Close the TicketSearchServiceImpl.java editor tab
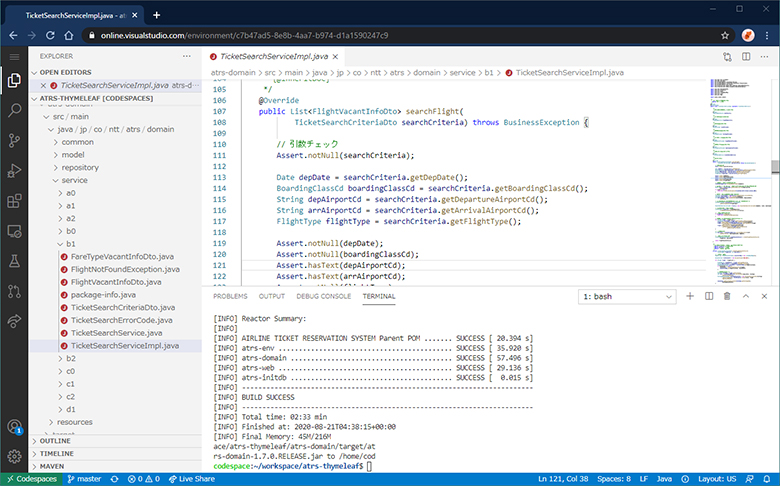The width and height of the screenshot is (780, 486). 335,57
